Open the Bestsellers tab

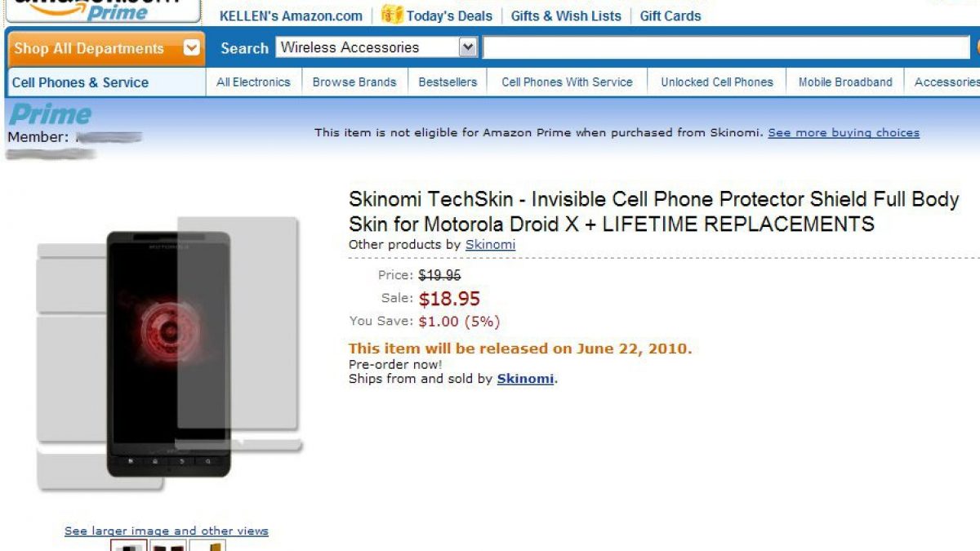click(x=448, y=82)
